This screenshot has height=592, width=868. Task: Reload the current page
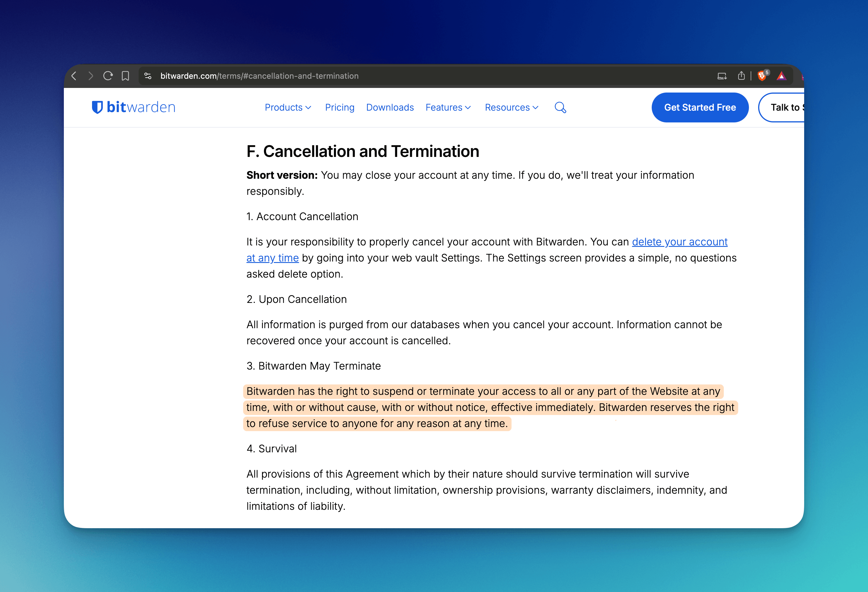[108, 76]
